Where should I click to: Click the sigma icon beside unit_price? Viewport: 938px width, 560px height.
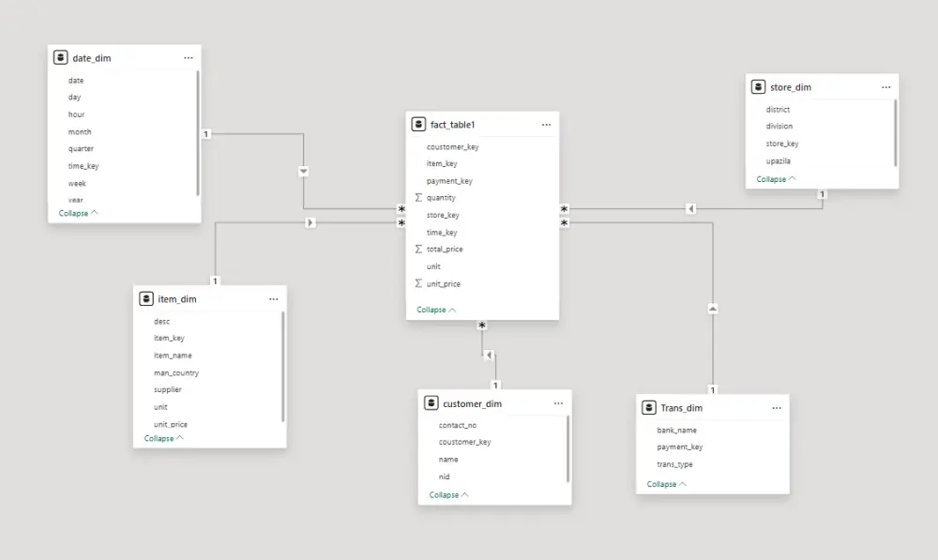tap(419, 283)
